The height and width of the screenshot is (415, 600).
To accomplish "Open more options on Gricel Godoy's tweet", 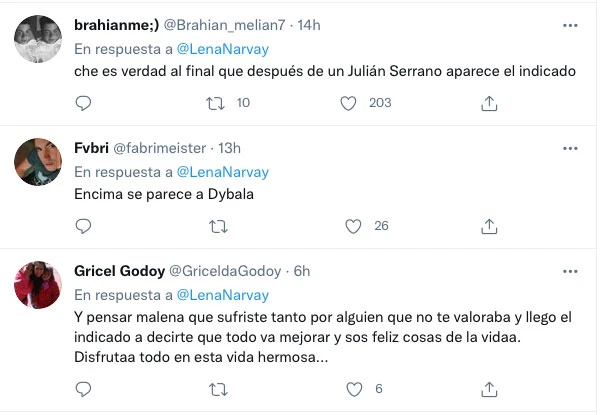I will [x=570, y=271].
